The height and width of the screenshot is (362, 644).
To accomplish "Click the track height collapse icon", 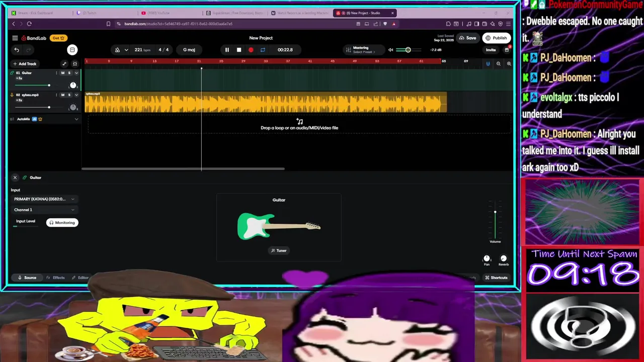I will pos(75,64).
